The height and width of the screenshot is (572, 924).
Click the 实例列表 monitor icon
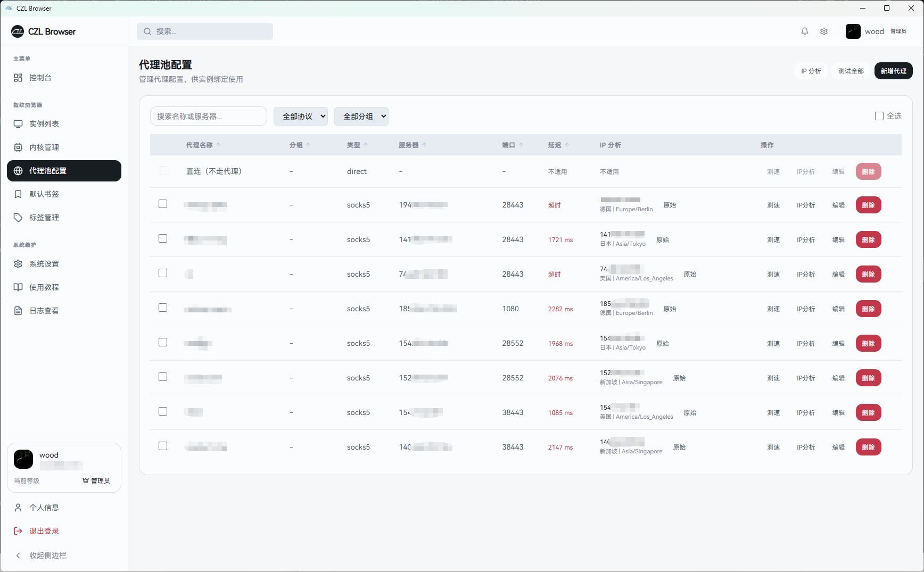18,124
